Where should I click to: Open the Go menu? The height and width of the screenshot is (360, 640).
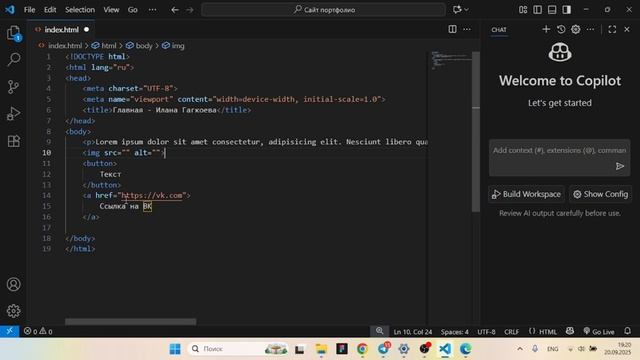[x=133, y=10]
